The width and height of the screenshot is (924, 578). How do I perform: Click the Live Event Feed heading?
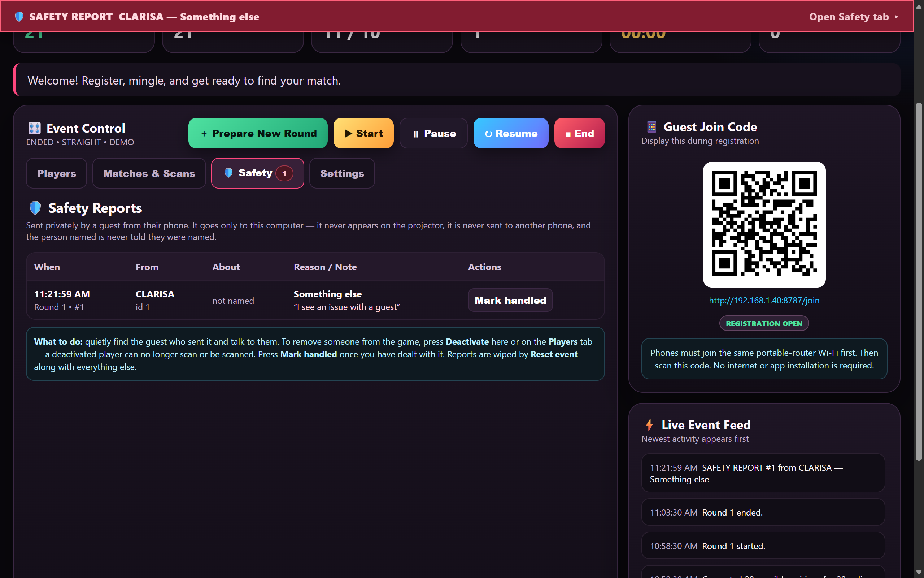point(706,425)
